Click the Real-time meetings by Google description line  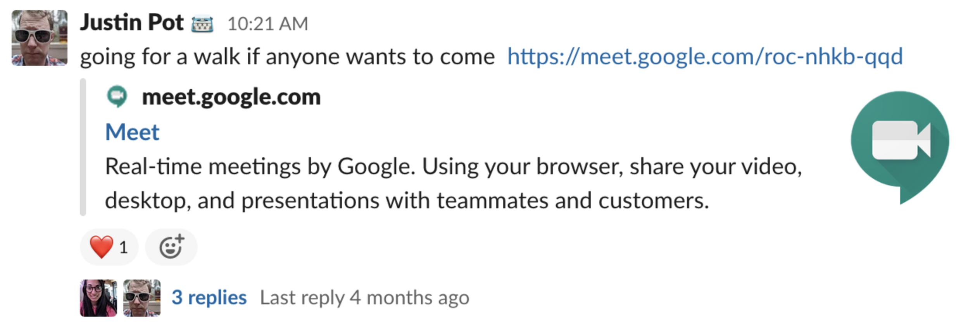click(x=454, y=167)
